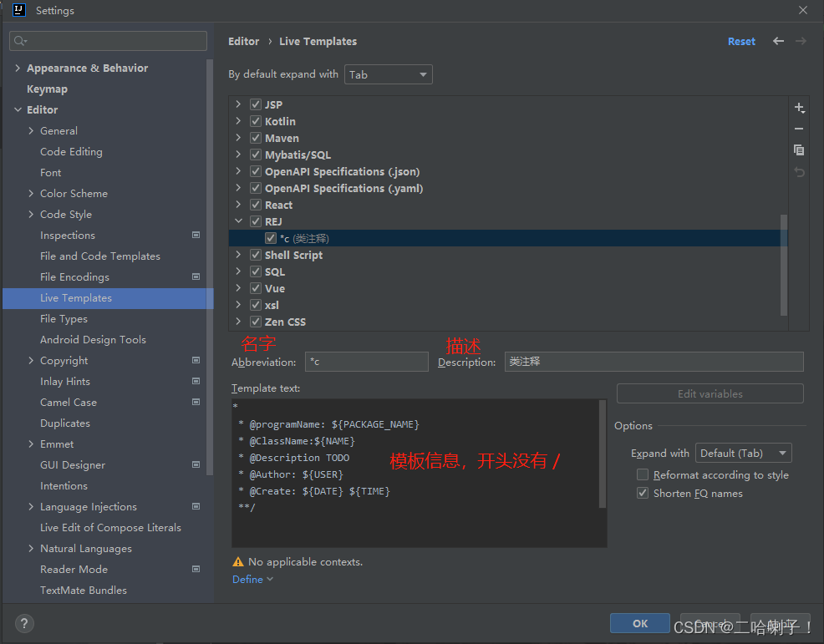Screen dimensions: 824x644
Task: Click the project-level icon next to GUI Designer
Action: click(x=196, y=464)
